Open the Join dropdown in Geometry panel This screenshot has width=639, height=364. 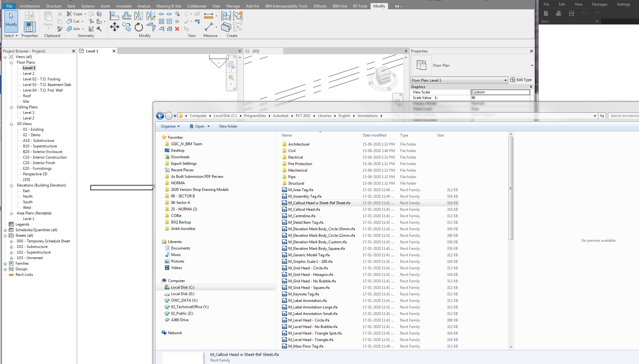(83, 29)
